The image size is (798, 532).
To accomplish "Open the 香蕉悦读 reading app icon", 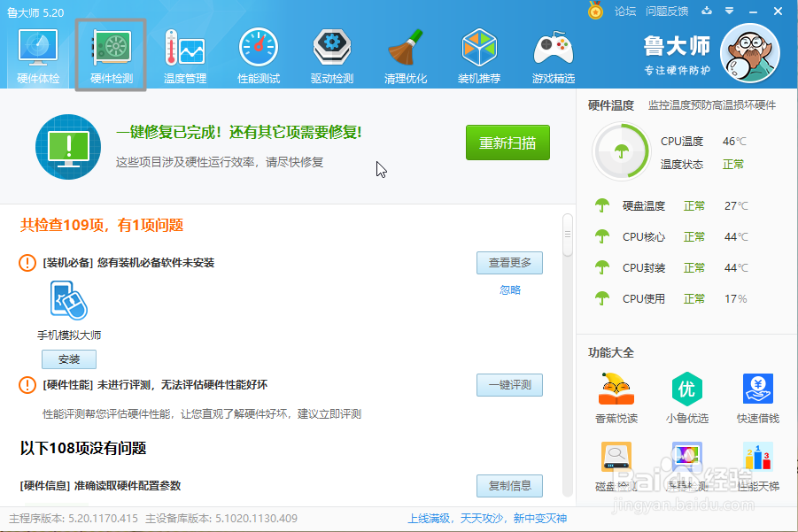I will click(x=616, y=389).
